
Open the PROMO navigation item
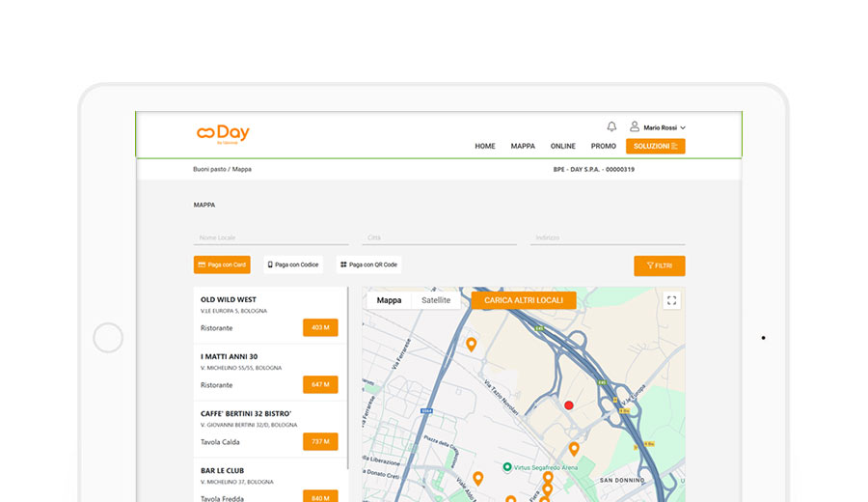[604, 147]
